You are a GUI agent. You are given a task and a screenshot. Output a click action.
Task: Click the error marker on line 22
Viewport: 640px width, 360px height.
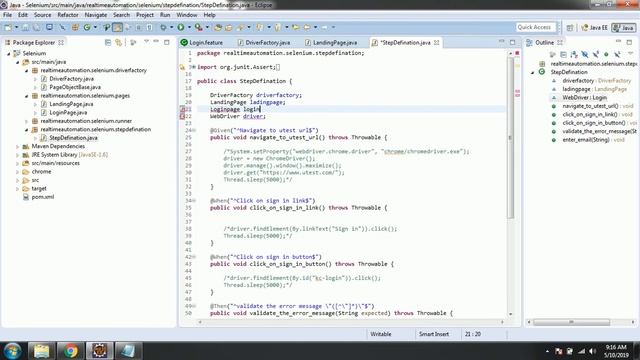click(x=182, y=116)
